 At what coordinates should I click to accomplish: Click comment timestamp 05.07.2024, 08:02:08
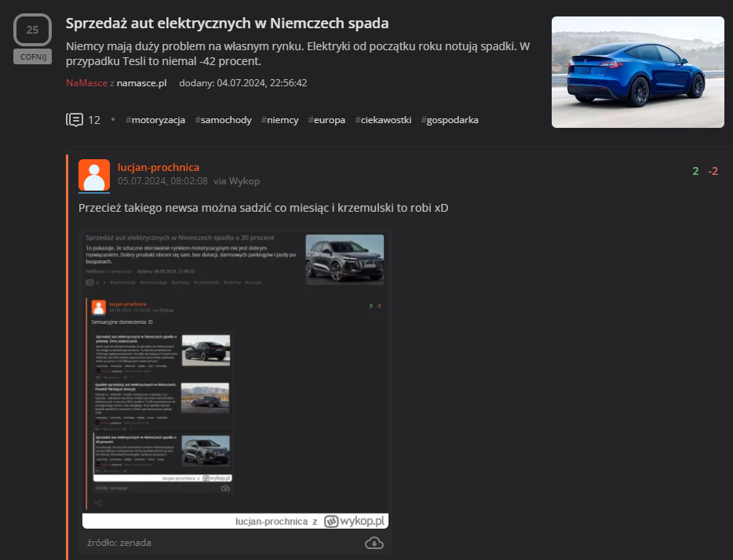pos(162,181)
